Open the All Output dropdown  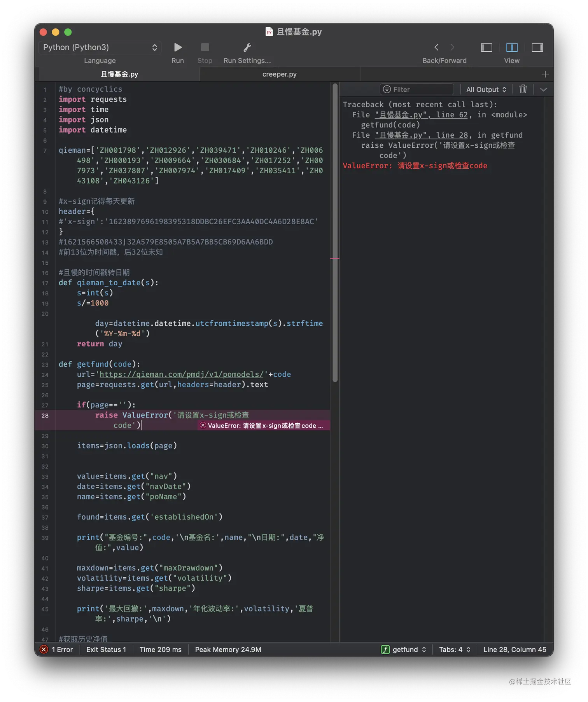(x=486, y=89)
